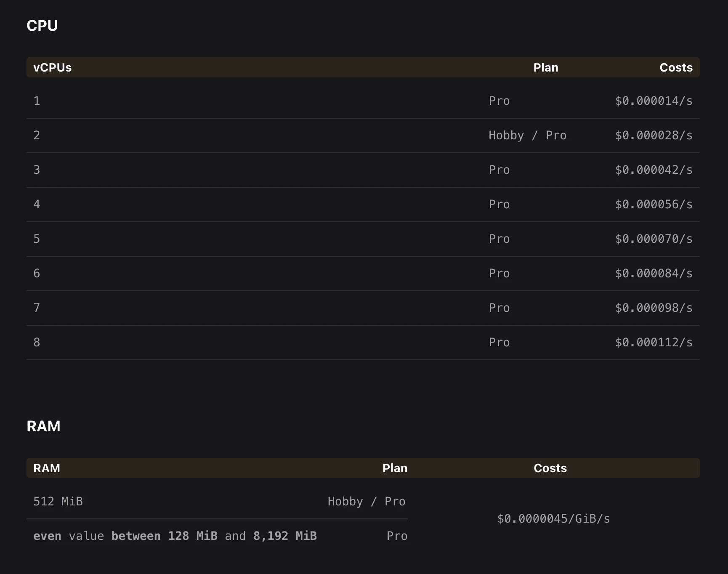Screen dimensions: 728x574
Task: Select the $0.000014/s cost value
Action: click(654, 101)
